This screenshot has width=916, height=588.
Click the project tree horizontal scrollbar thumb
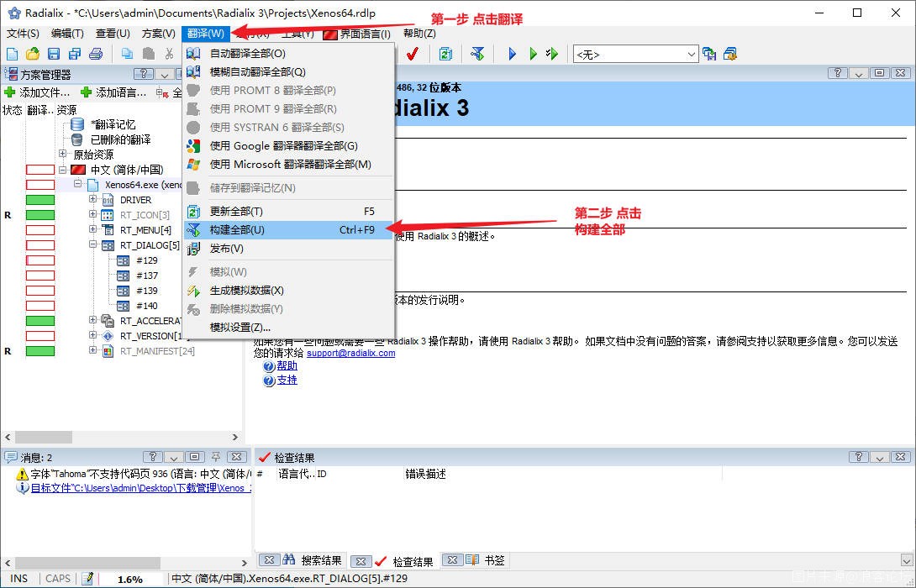(44, 437)
